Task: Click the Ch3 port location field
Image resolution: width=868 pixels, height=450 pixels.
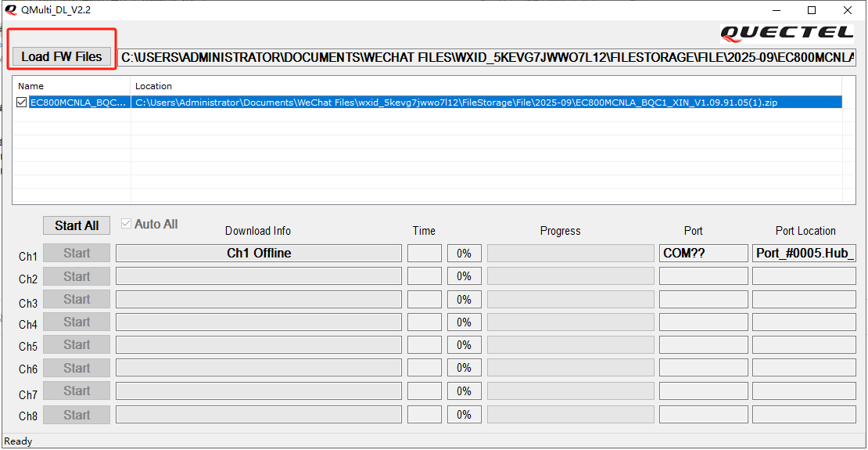Action: (805, 299)
